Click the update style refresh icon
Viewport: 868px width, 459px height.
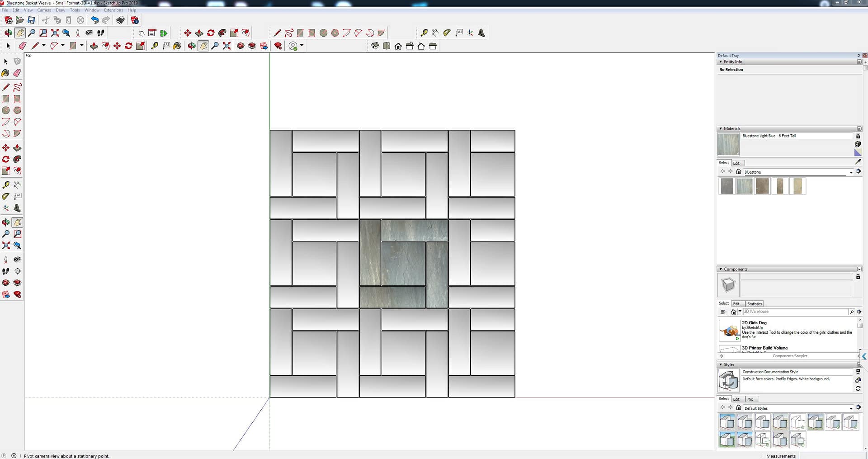[x=858, y=388]
